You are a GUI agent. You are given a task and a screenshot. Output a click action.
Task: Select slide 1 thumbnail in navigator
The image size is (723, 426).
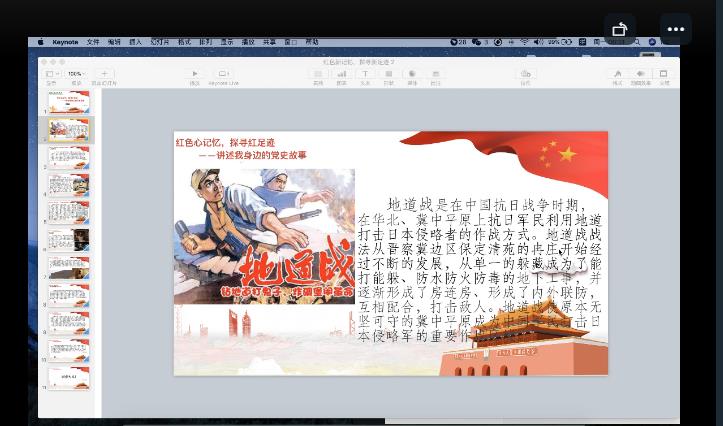coord(69,102)
